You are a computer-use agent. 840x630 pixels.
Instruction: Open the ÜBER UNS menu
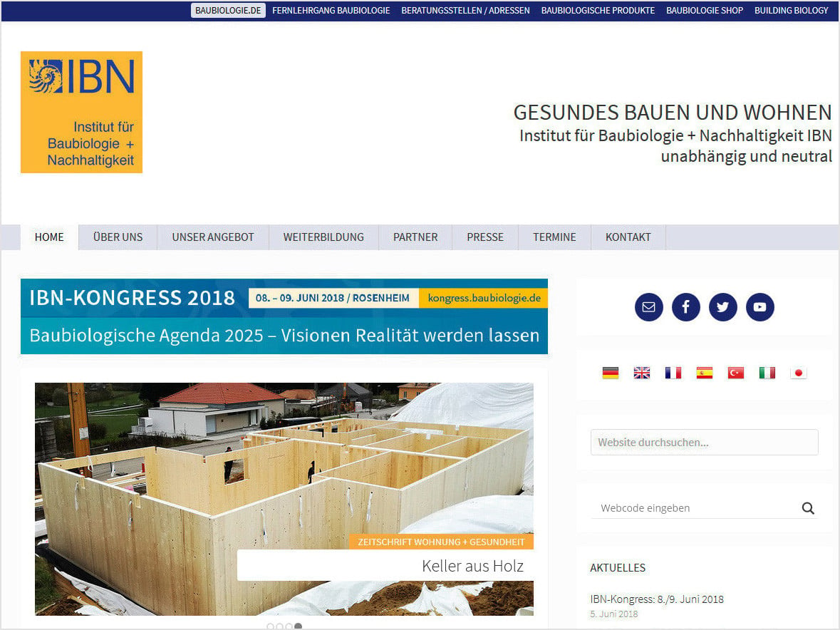tap(118, 237)
